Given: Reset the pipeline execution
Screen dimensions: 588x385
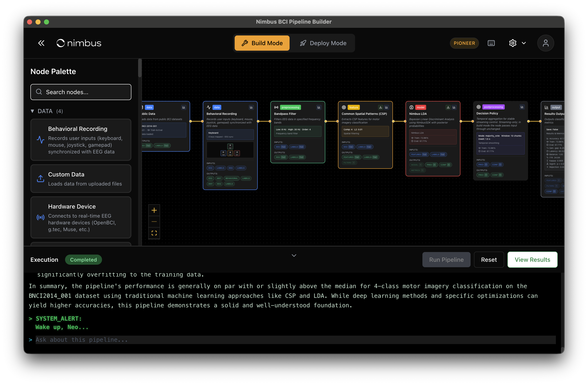Looking at the screenshot, I should click(489, 260).
